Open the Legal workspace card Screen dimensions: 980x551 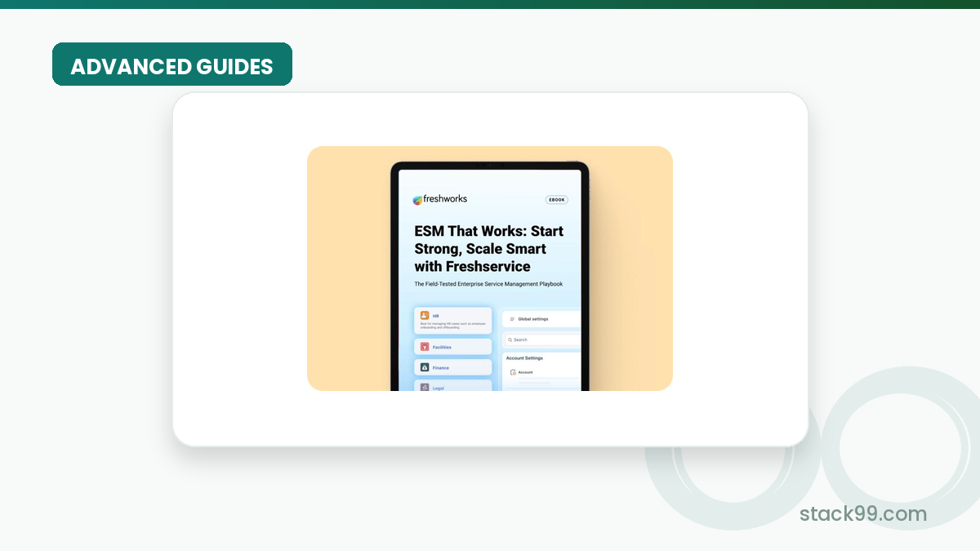tap(453, 385)
